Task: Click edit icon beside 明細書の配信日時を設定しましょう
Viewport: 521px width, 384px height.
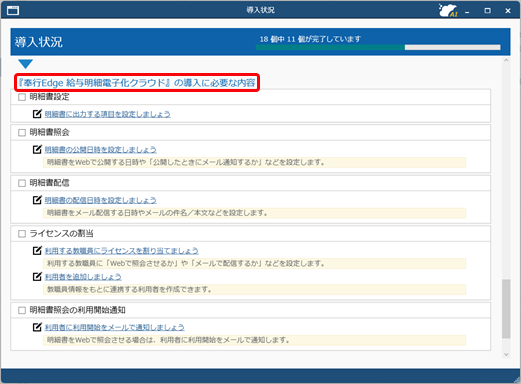Action: pyautogui.click(x=37, y=200)
